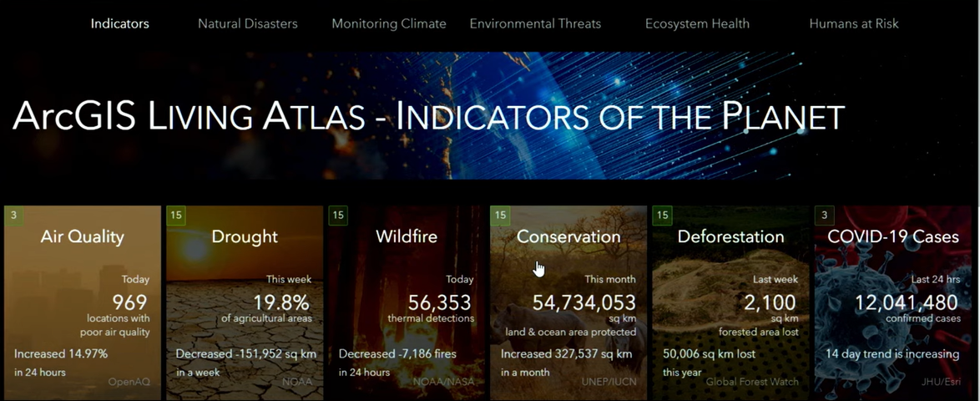Click the badge on COVID-19 Cases card
980x401 pixels.
(x=825, y=216)
